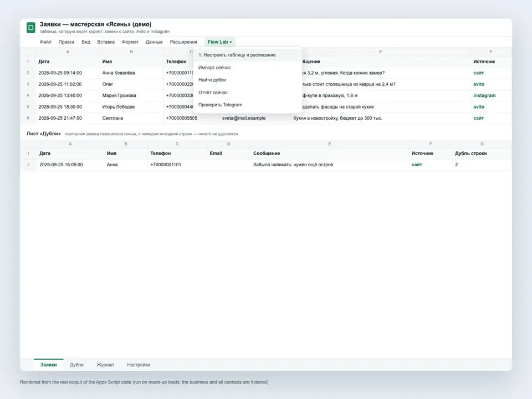Click сайт source in Дубли table
The width and height of the screenshot is (532, 399).
pos(431,165)
